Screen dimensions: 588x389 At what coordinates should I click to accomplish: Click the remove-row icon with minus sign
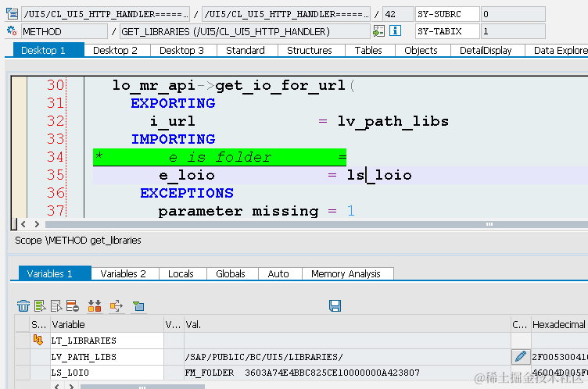[x=73, y=305]
